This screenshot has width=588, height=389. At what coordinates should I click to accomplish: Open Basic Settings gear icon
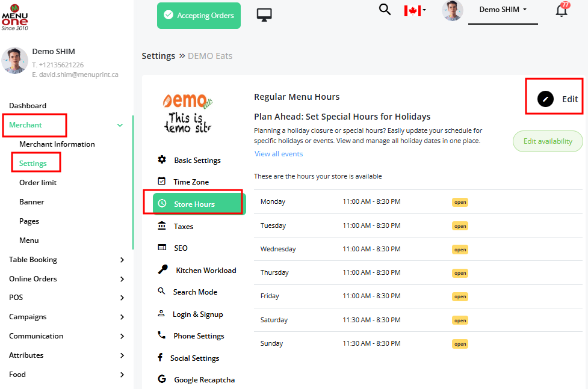tap(162, 160)
